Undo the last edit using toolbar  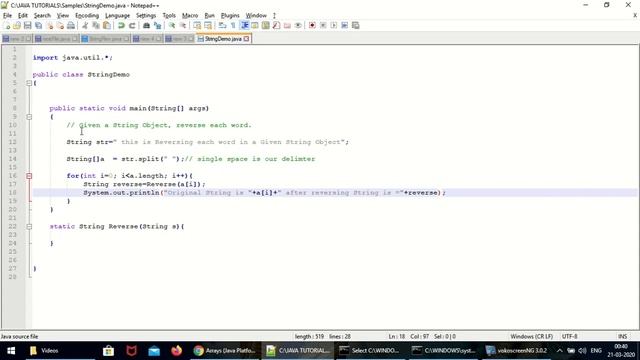click(121, 25)
